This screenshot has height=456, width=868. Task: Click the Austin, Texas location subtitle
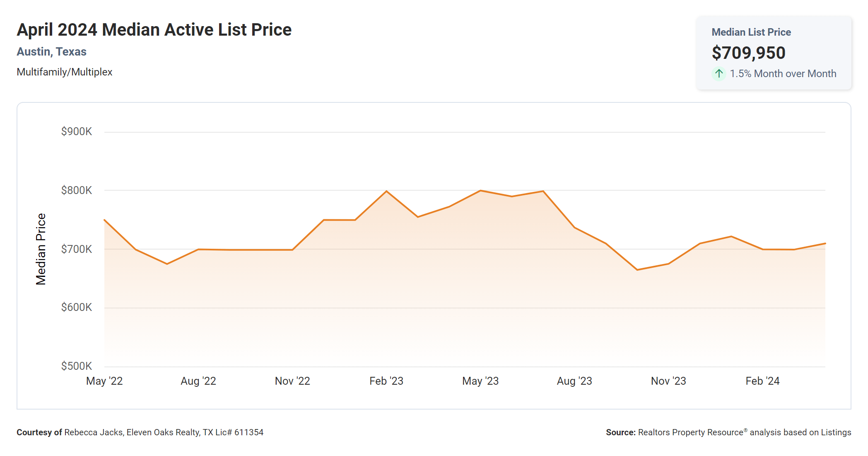coord(51,52)
